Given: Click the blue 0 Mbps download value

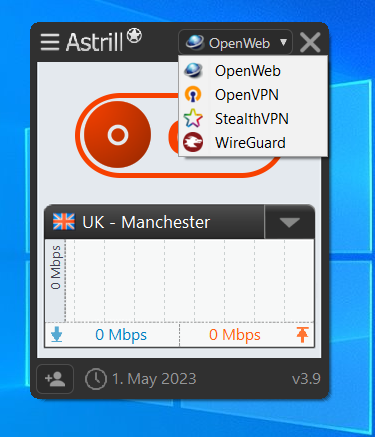Looking at the screenshot, I should [121, 335].
